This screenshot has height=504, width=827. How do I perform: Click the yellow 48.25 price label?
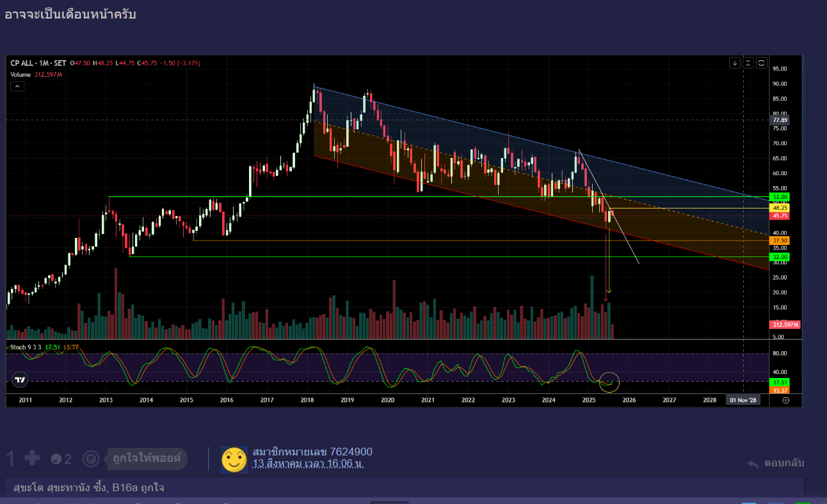click(780, 208)
